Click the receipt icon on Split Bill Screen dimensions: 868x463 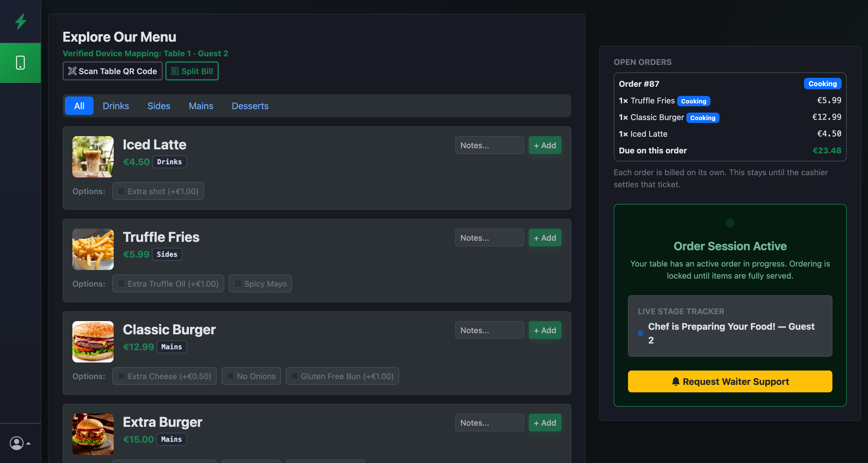coord(175,71)
